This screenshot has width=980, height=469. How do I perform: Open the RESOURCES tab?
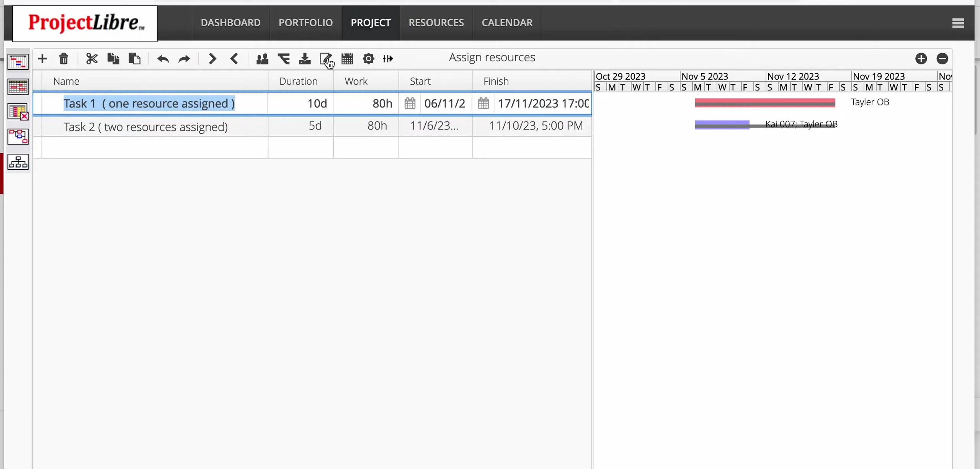(x=436, y=23)
